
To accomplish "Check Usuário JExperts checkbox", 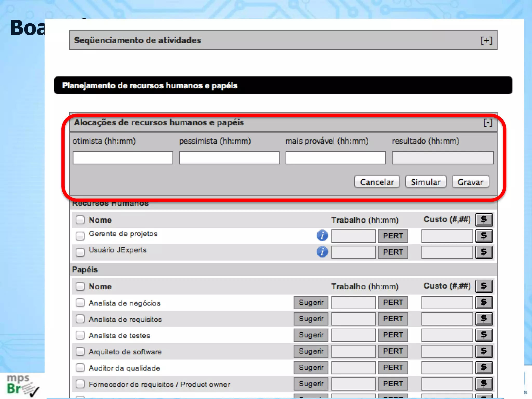I will [80, 252].
